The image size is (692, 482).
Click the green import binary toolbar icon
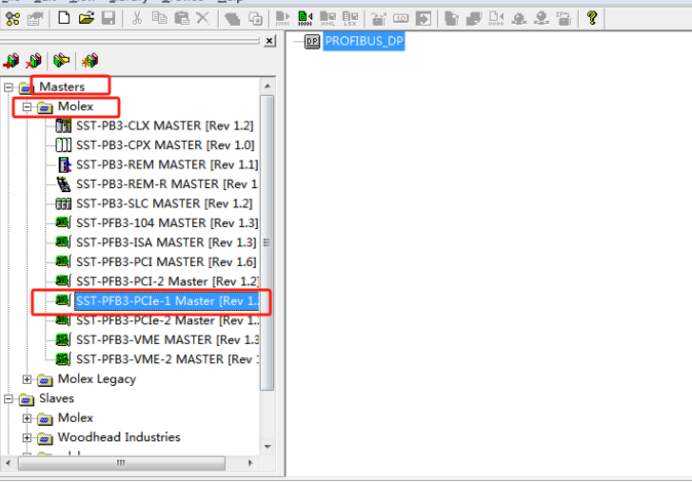(x=305, y=18)
